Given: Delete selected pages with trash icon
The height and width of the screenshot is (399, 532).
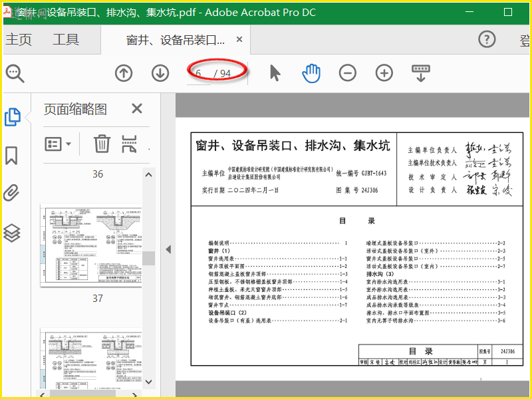Looking at the screenshot, I should 102,144.
